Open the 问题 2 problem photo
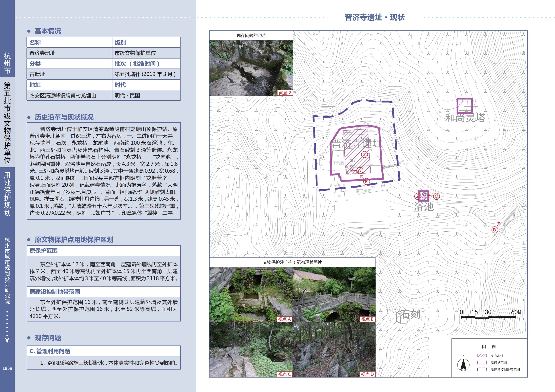 [251, 68]
